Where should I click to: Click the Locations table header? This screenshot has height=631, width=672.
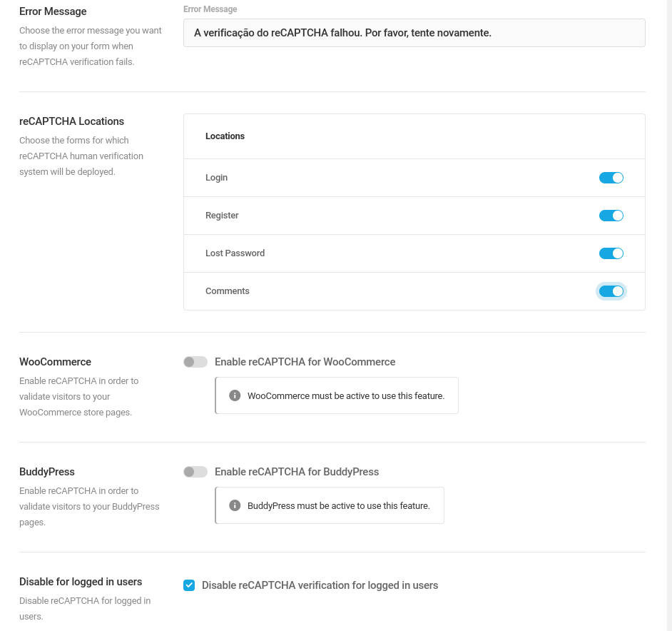225,136
